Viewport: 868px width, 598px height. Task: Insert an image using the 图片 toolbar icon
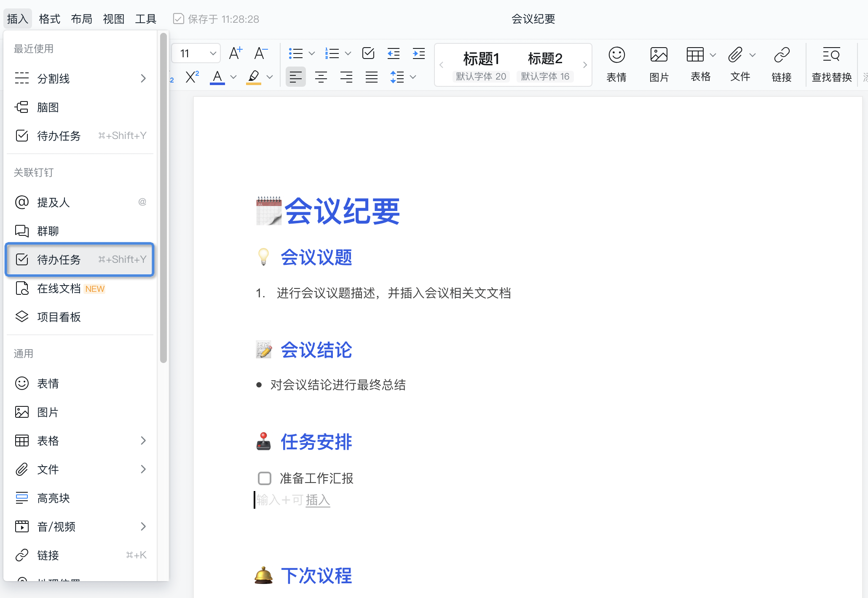point(659,64)
